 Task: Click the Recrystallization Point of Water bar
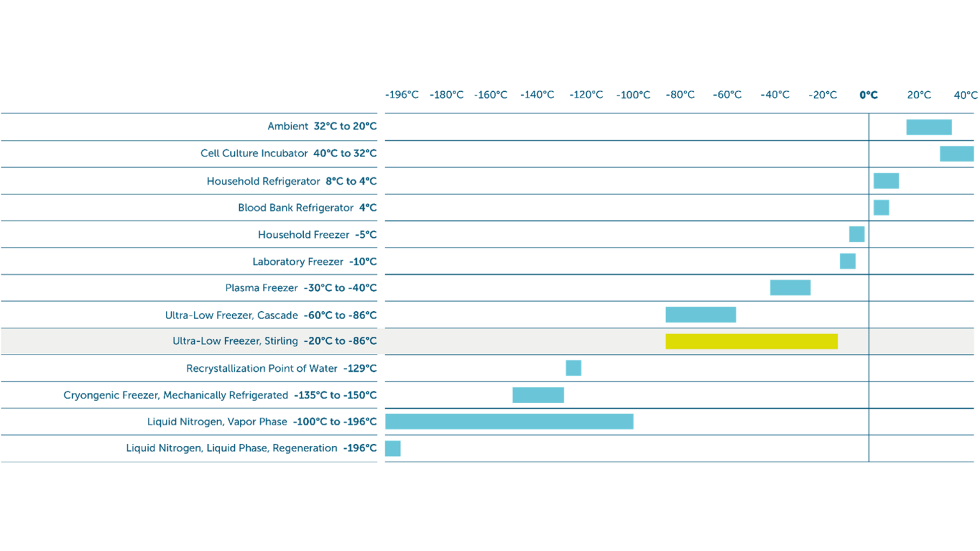pos(573,368)
